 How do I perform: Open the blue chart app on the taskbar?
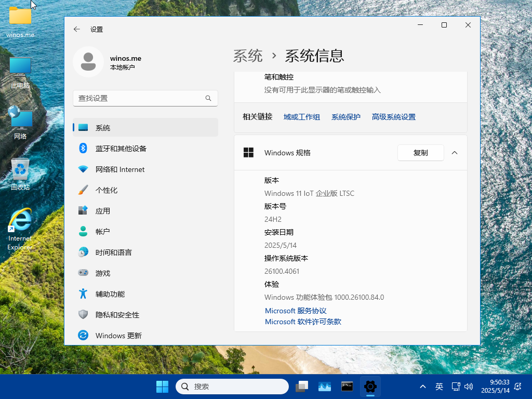(325, 387)
